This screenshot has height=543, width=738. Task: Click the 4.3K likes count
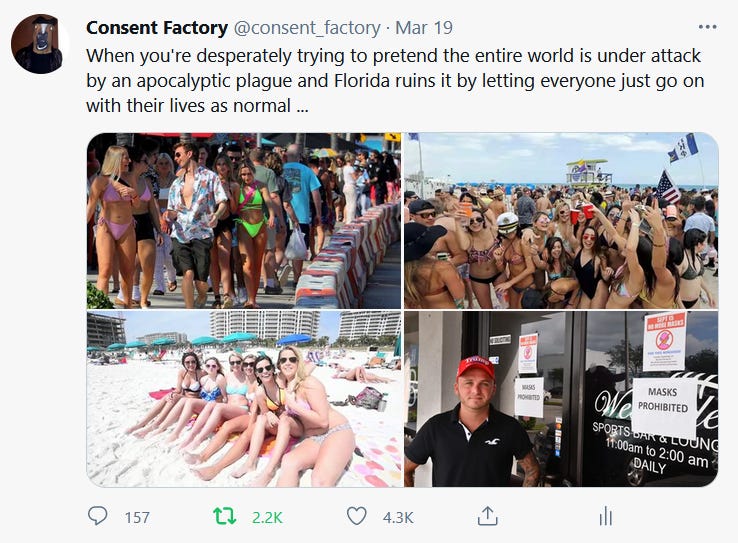coord(398,518)
